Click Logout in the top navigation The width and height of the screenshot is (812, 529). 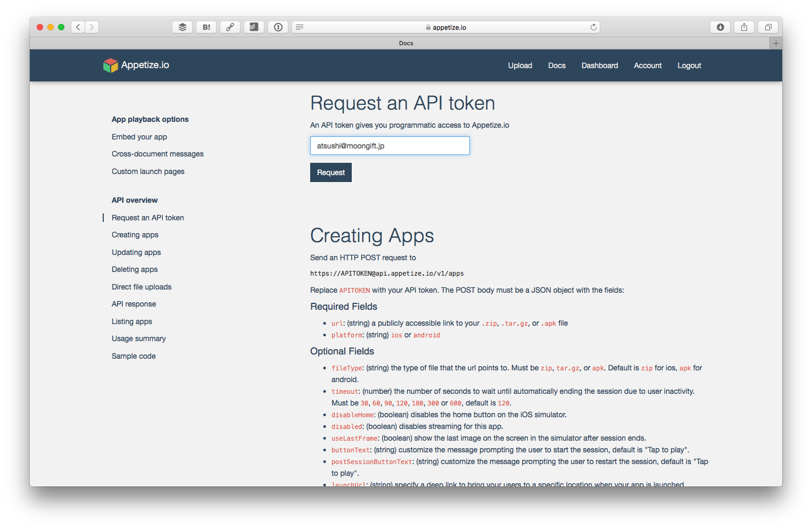[689, 65]
